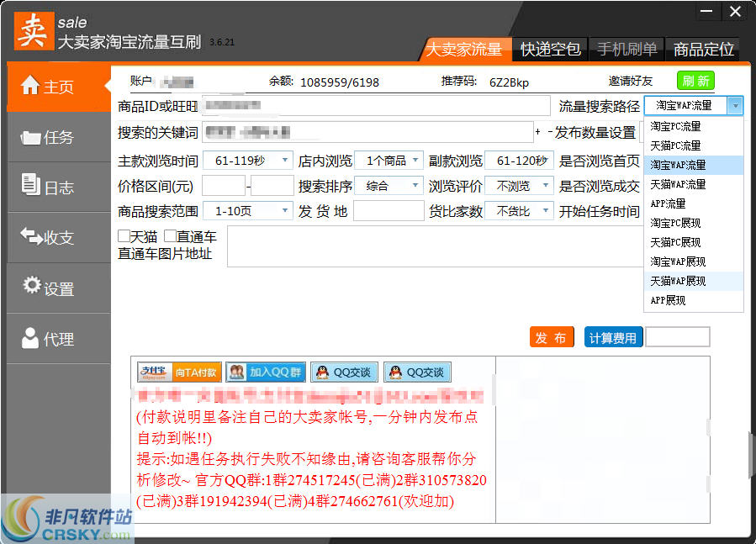Screen dimensions: 756x544
Task: Focus the 商品ID或旺旺 input field
Action: coord(376,106)
